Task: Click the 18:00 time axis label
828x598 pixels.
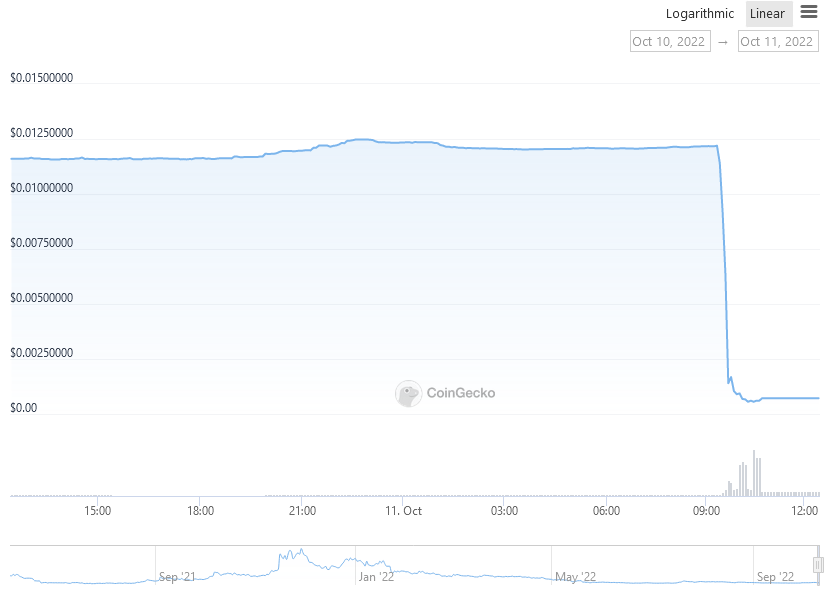Action: click(201, 511)
